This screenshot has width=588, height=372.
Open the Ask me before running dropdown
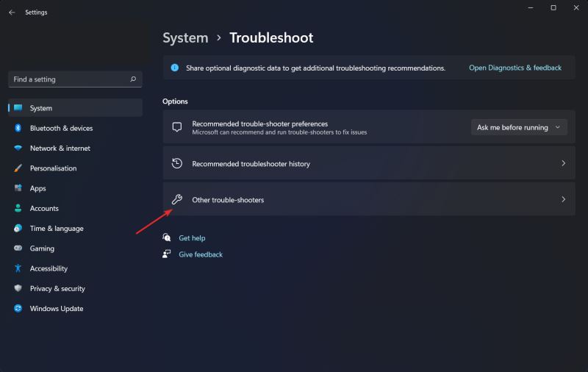(x=519, y=127)
